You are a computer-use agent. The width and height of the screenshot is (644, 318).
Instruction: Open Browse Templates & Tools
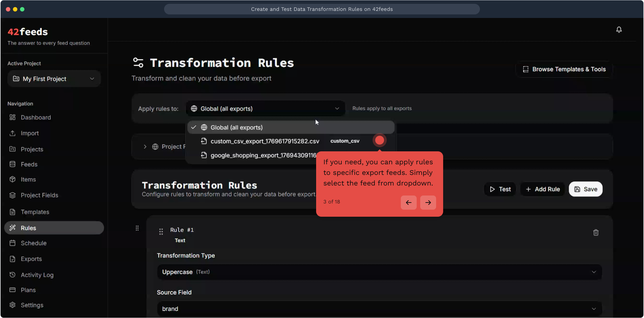pos(564,69)
